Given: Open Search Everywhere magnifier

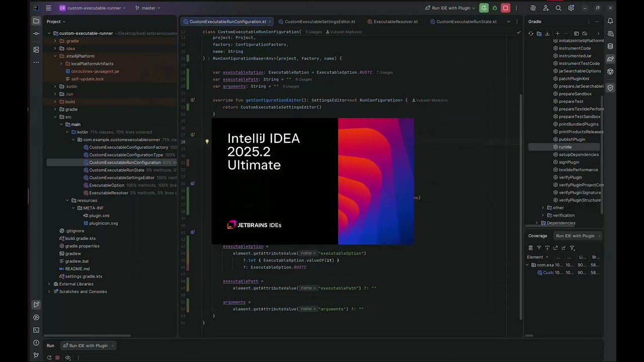Looking at the screenshot, I should [x=558, y=8].
